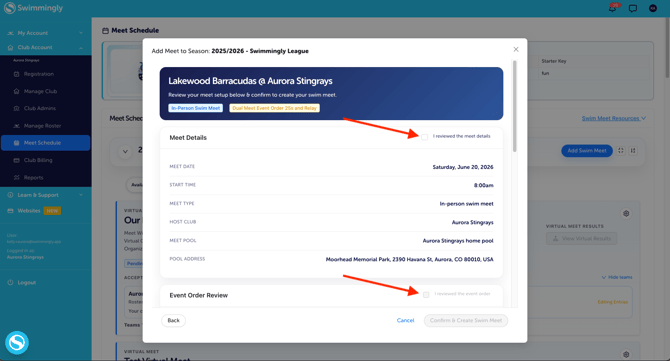
Task: Open settings gear for second virtual meet
Action: [626, 354]
